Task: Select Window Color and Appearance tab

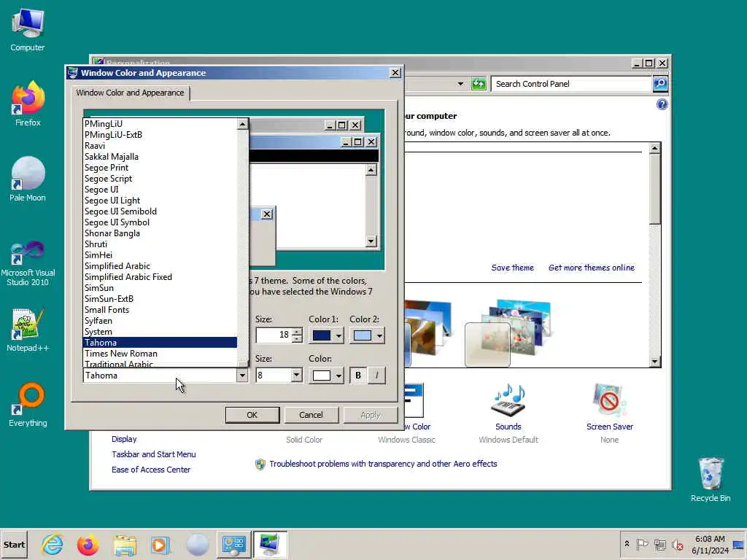Action: pyautogui.click(x=130, y=93)
